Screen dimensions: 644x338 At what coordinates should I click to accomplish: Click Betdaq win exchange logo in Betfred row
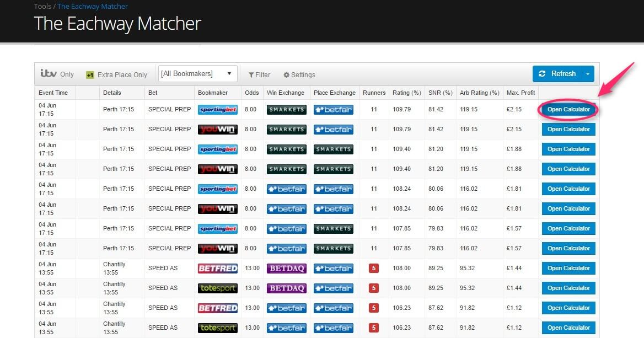[287, 268]
